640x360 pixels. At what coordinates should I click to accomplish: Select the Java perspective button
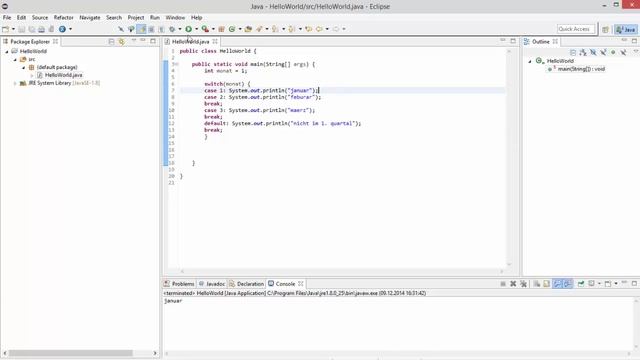click(626, 29)
